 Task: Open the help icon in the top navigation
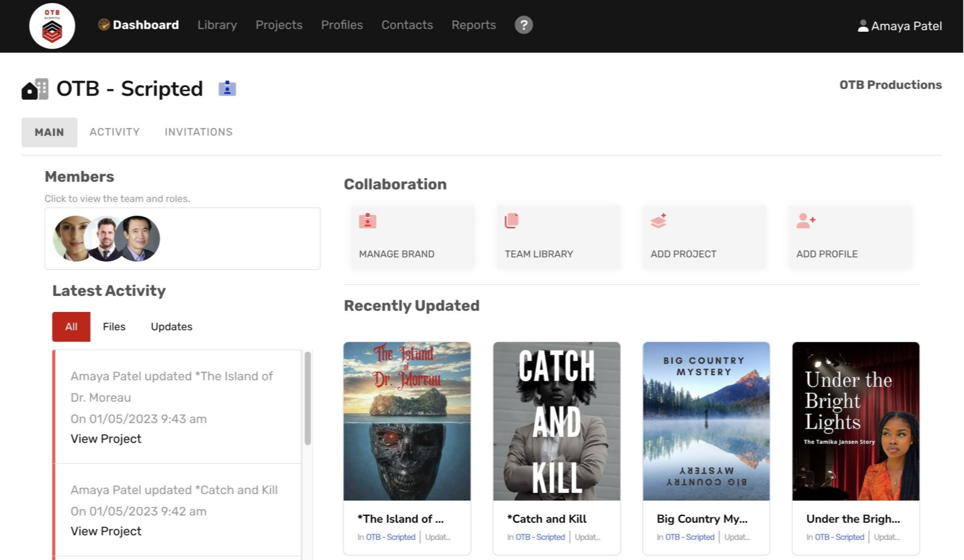[524, 25]
